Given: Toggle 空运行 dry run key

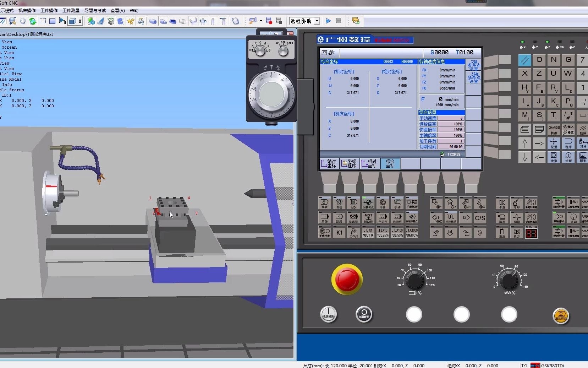Looking at the screenshot, I should (383, 217).
